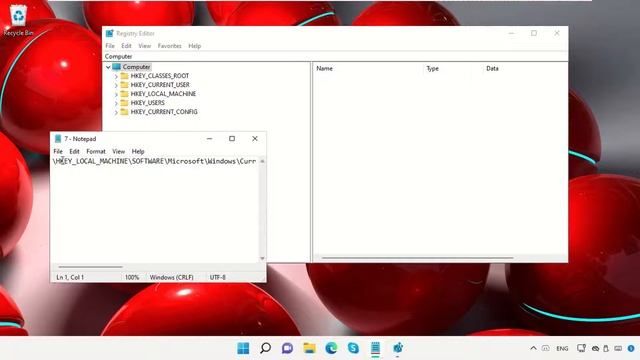Click the Name column header

click(324, 69)
